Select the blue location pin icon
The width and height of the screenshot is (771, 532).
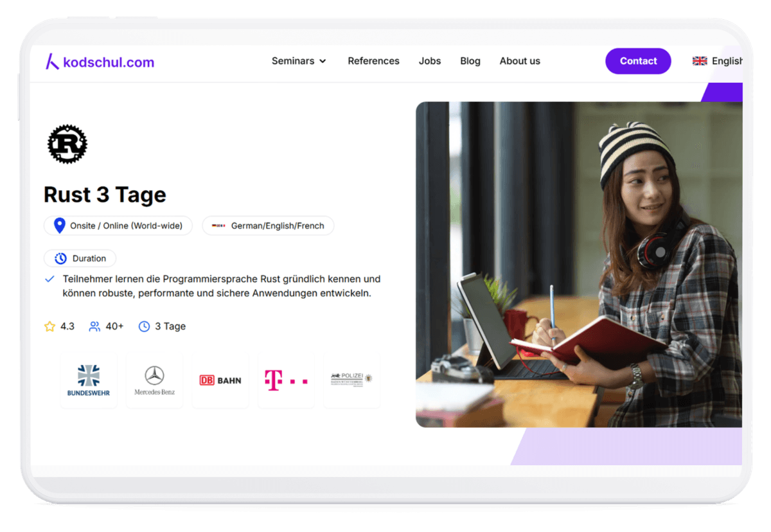[58, 226]
